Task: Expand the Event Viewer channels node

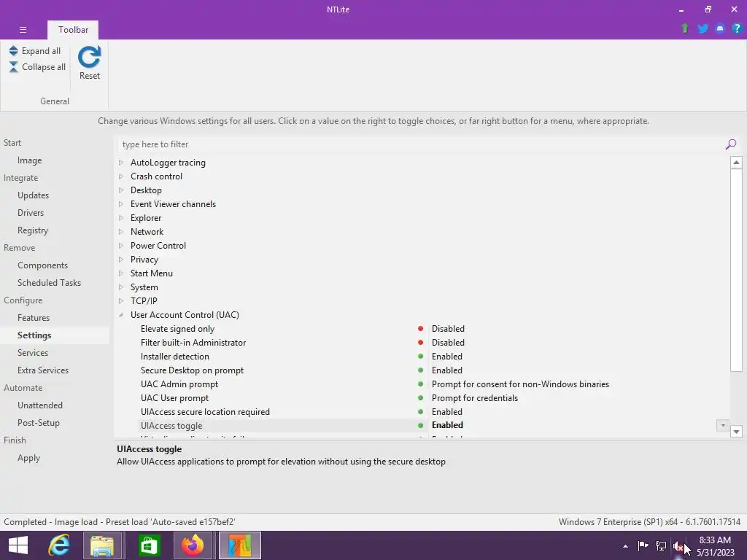Action: point(121,204)
